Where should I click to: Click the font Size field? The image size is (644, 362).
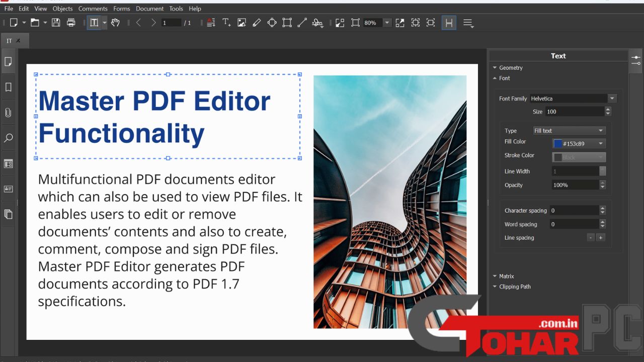point(575,112)
